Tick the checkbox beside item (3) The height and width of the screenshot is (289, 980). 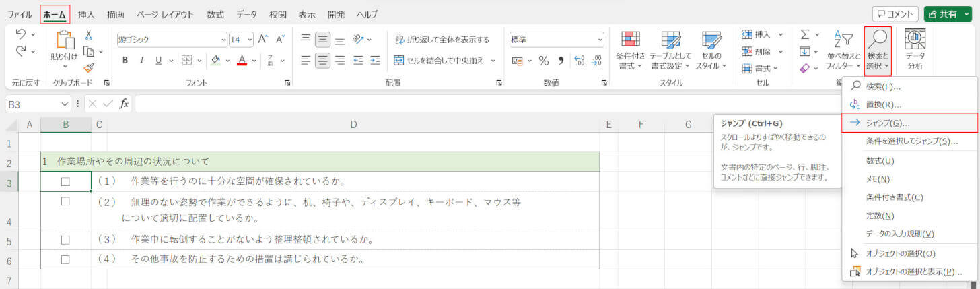pyautogui.click(x=65, y=240)
